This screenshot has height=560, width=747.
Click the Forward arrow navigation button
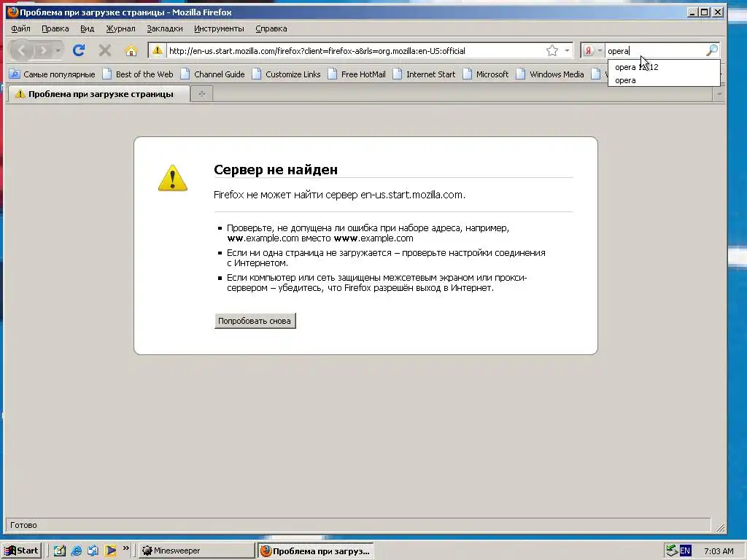coord(43,50)
